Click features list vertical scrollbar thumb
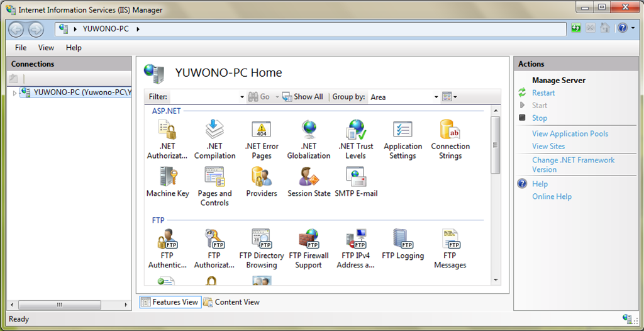The height and width of the screenshot is (331, 644). click(496, 145)
